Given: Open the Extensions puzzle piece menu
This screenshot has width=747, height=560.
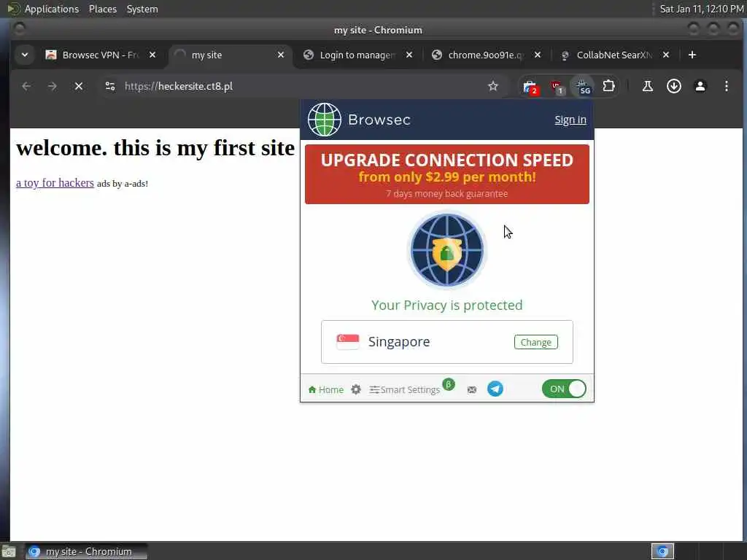Looking at the screenshot, I should [608, 86].
